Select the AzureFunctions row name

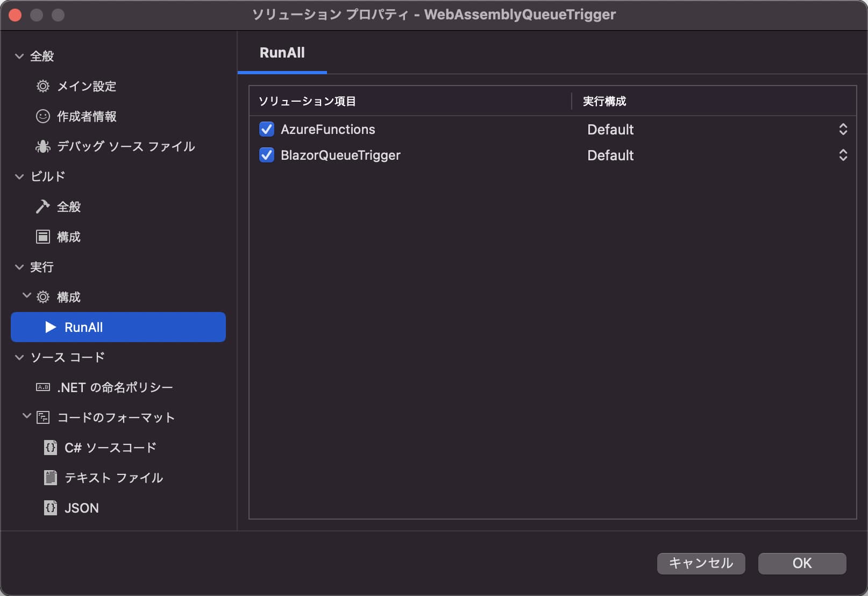328,129
